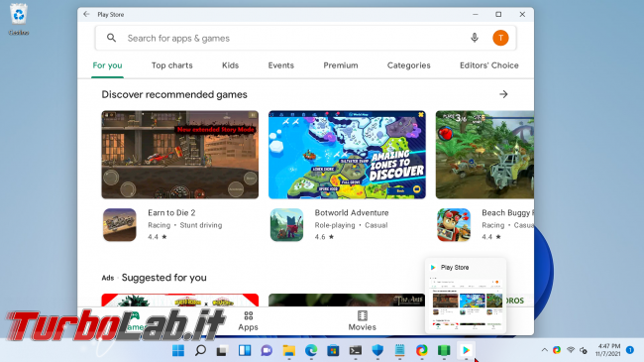Click the Suggested for you heading

163,278
